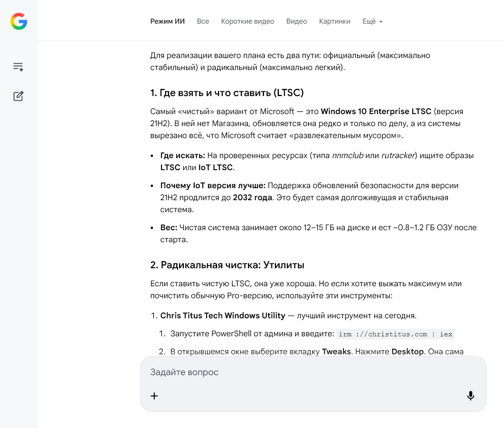Start a new chat with the pencil icon
Viewport: 504px width, 428px height.
click(18, 96)
